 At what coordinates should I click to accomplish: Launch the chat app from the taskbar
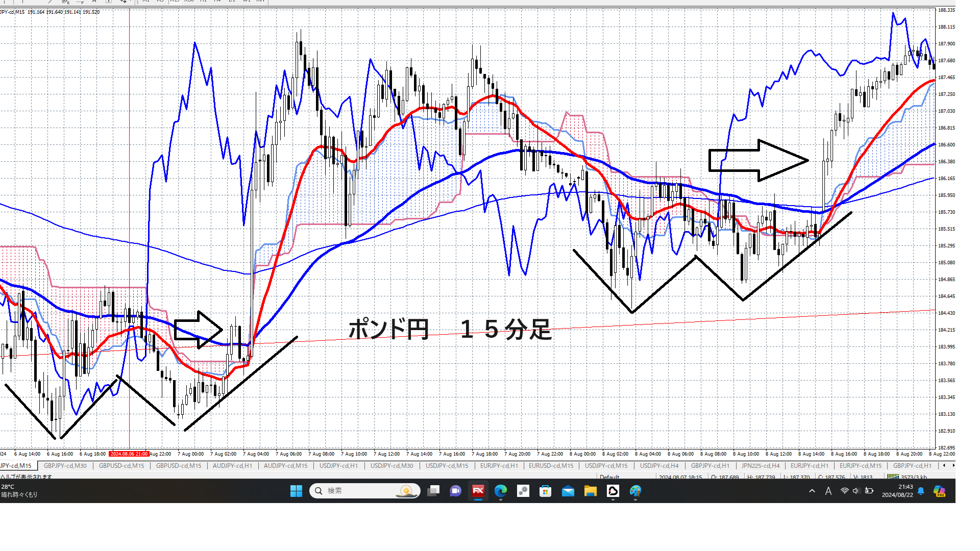455,491
